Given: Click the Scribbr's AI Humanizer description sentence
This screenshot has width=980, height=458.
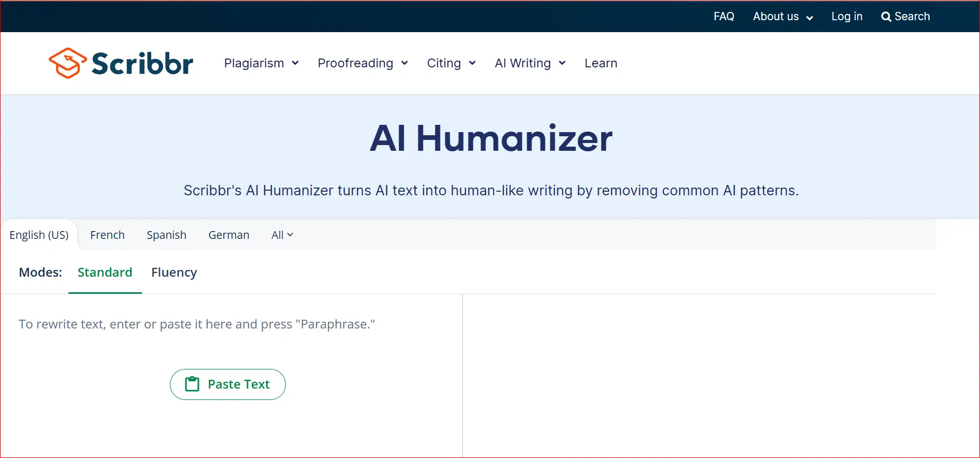Looking at the screenshot, I should coord(491,191).
